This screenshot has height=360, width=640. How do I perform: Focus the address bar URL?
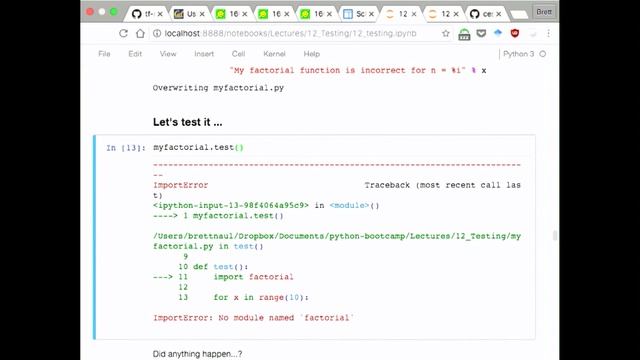290,33
